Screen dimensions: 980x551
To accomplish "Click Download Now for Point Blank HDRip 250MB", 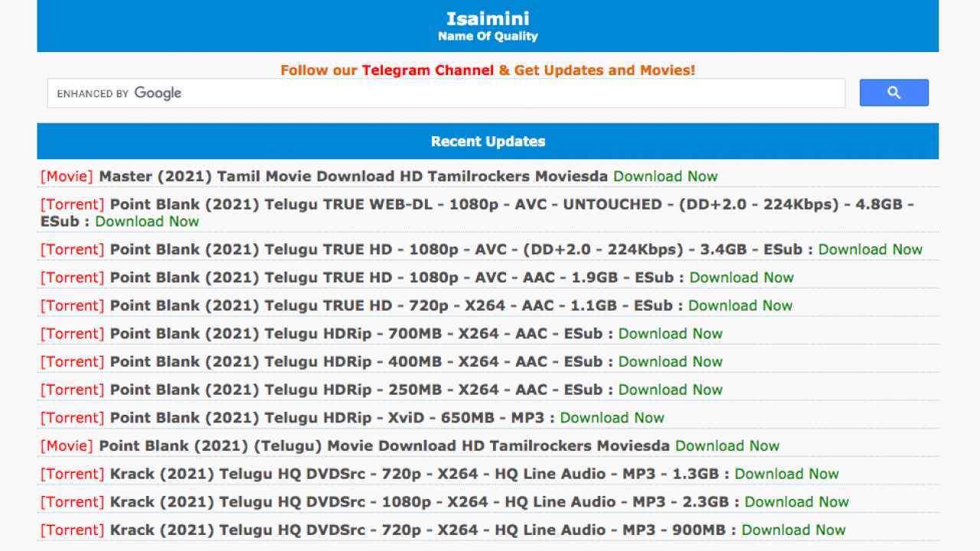I will click(x=671, y=390).
